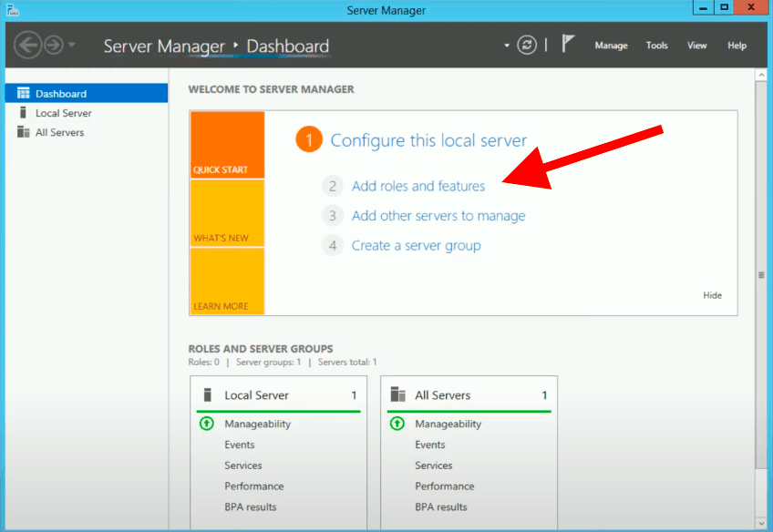Click the All Servers tile count 1

coord(544,395)
